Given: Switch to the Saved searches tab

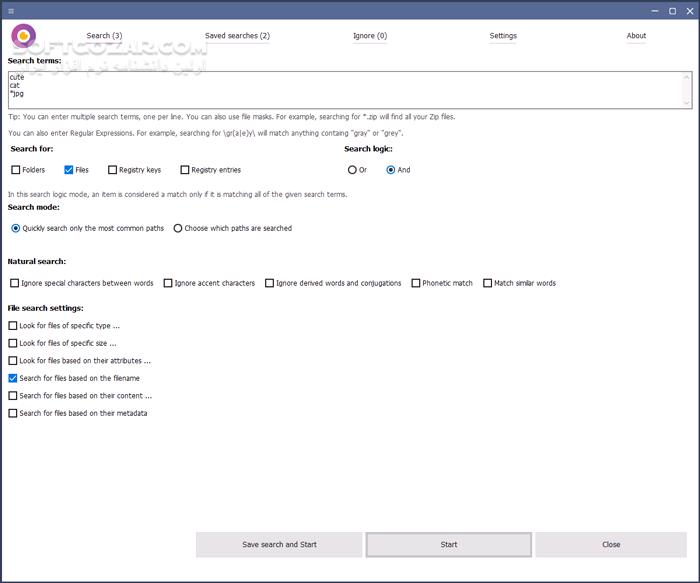Looking at the screenshot, I should pyautogui.click(x=237, y=36).
